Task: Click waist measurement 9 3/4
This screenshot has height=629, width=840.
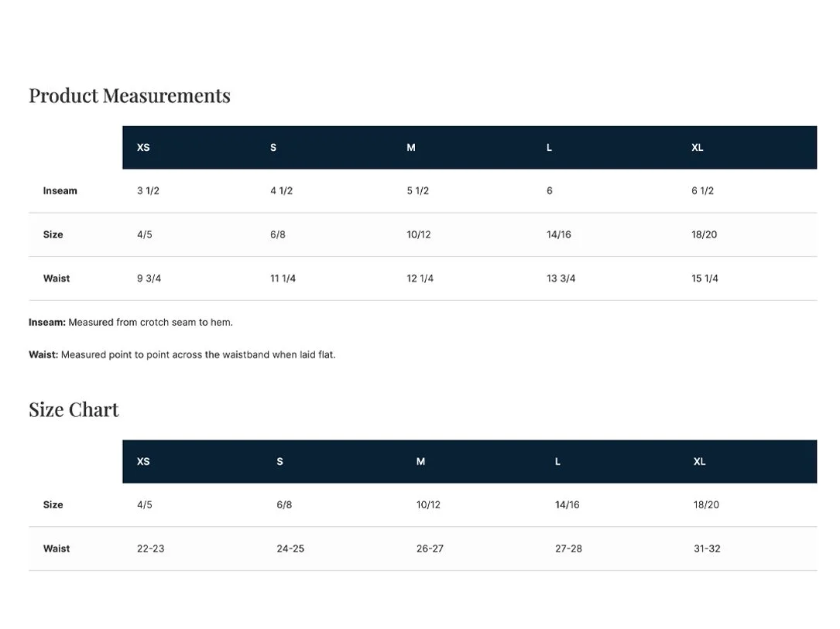Action: click(149, 279)
